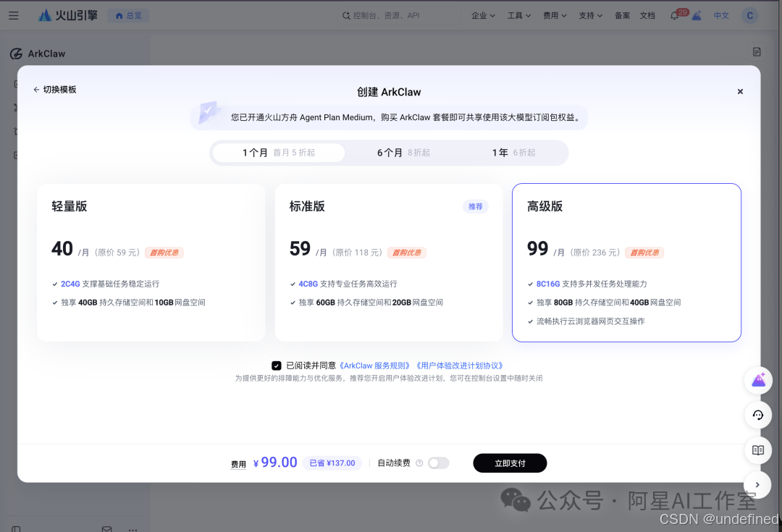Click the ArkClaw sidebar logo icon
Viewport: 782px width, 532px height.
pos(16,54)
